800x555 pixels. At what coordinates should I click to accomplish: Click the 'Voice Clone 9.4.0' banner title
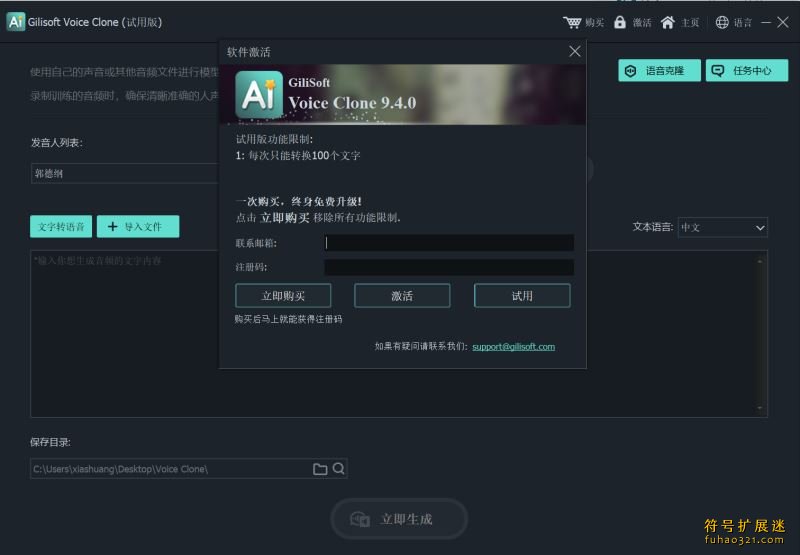pos(352,103)
